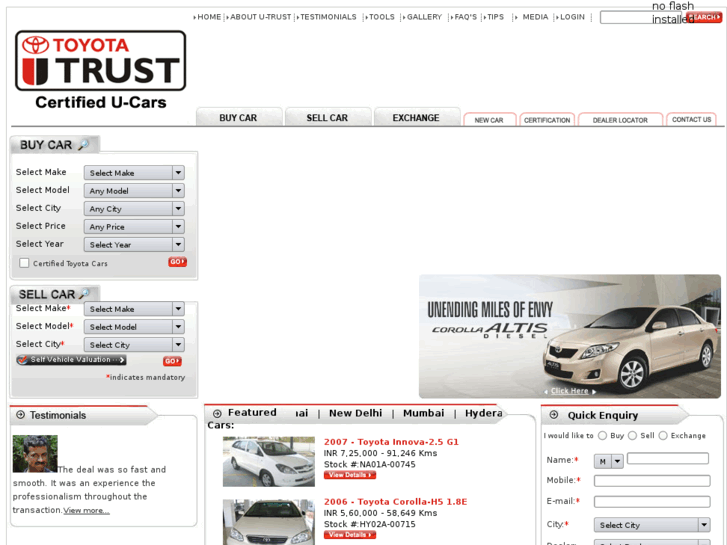Open the BUY CAR tab

(239, 117)
